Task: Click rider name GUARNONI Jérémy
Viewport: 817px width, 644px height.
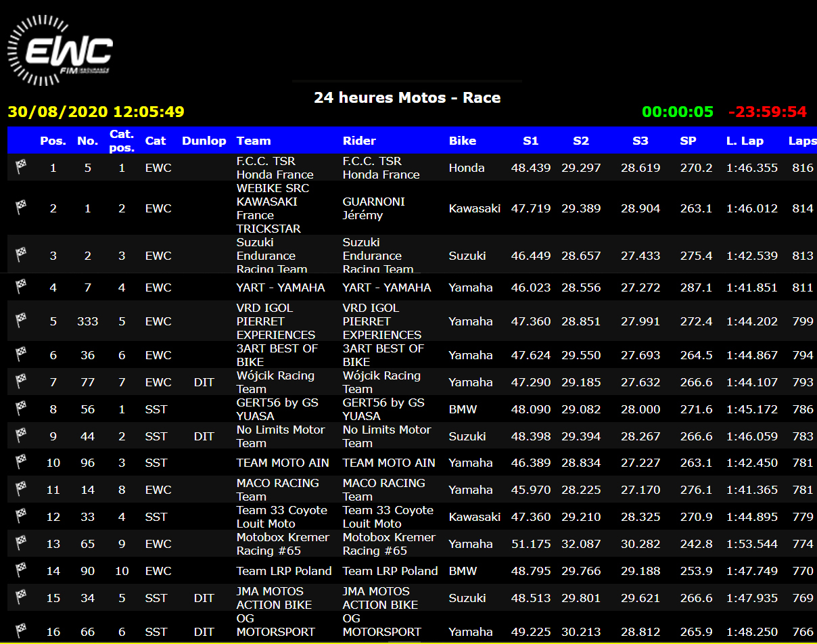Action: (373, 208)
